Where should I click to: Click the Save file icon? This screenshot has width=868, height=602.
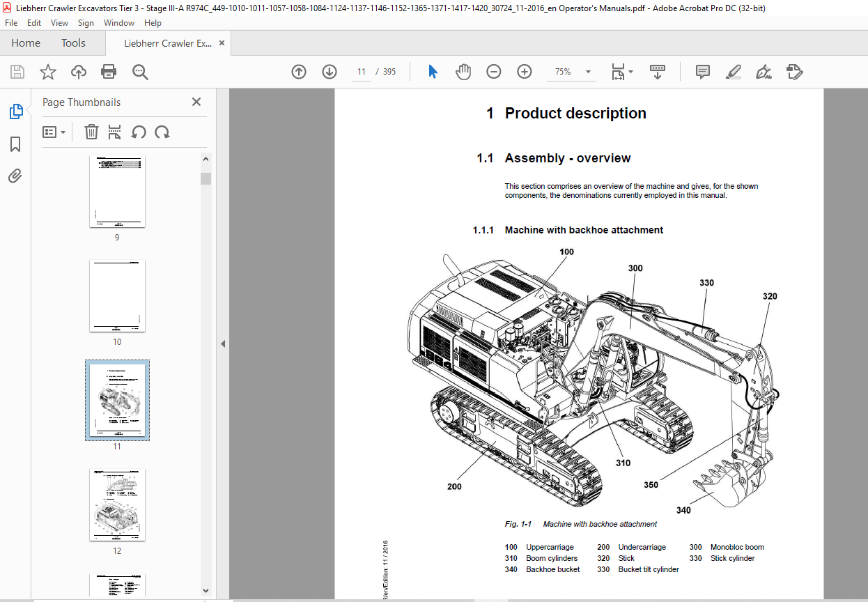tap(17, 72)
